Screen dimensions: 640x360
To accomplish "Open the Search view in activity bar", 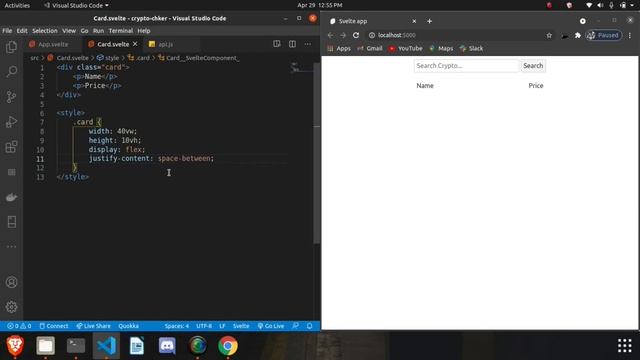I will [11, 72].
